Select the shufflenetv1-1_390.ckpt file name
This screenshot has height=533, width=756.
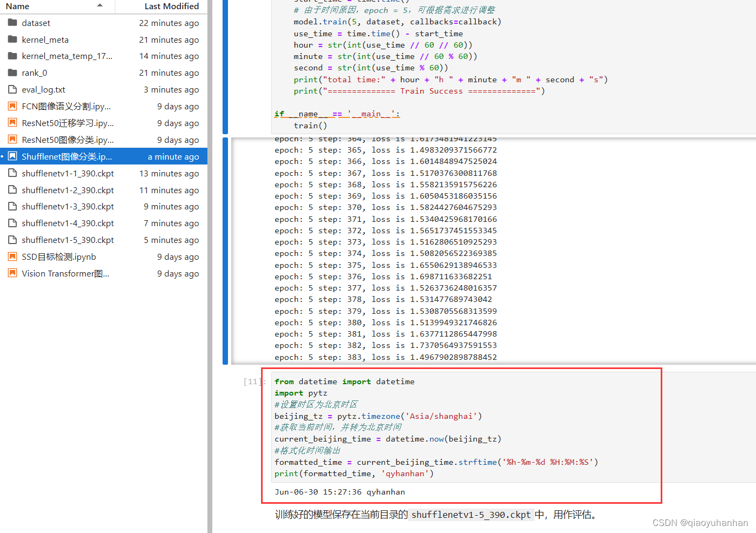click(68, 173)
